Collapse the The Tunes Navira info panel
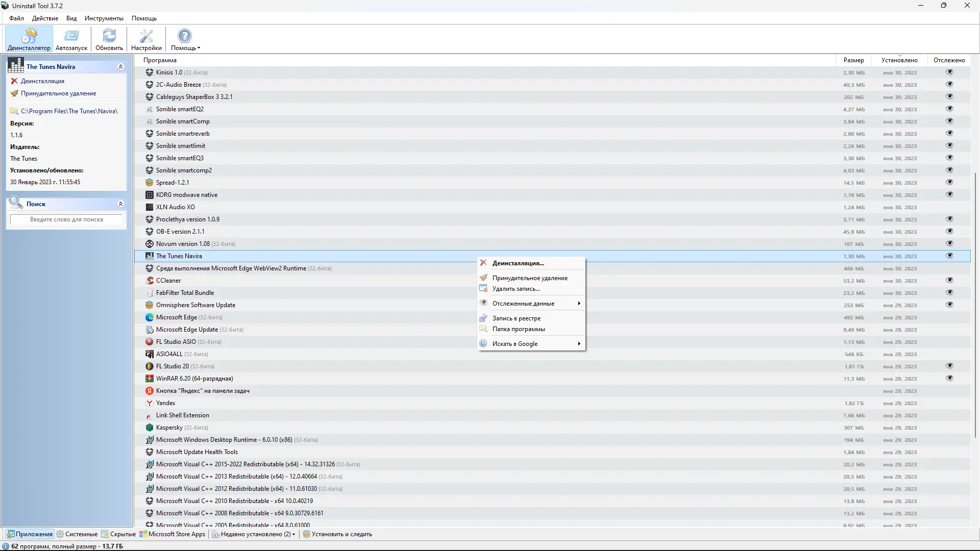The height and width of the screenshot is (551, 980). click(121, 66)
